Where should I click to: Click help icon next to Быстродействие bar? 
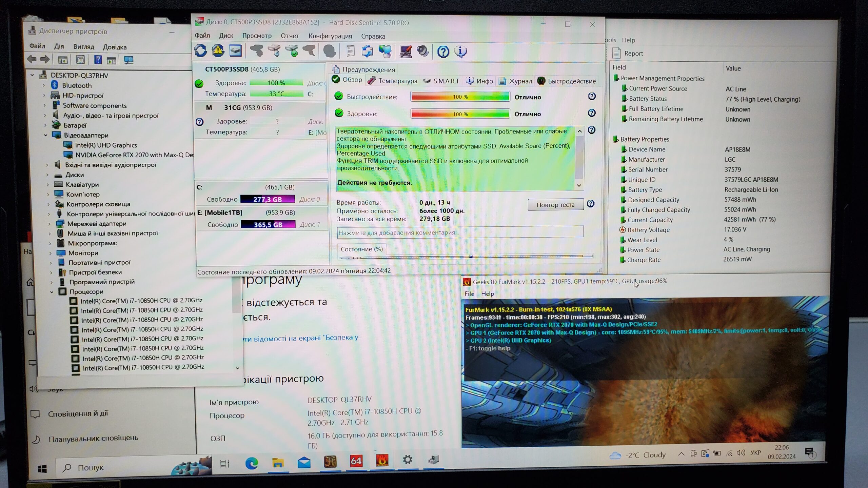click(592, 97)
